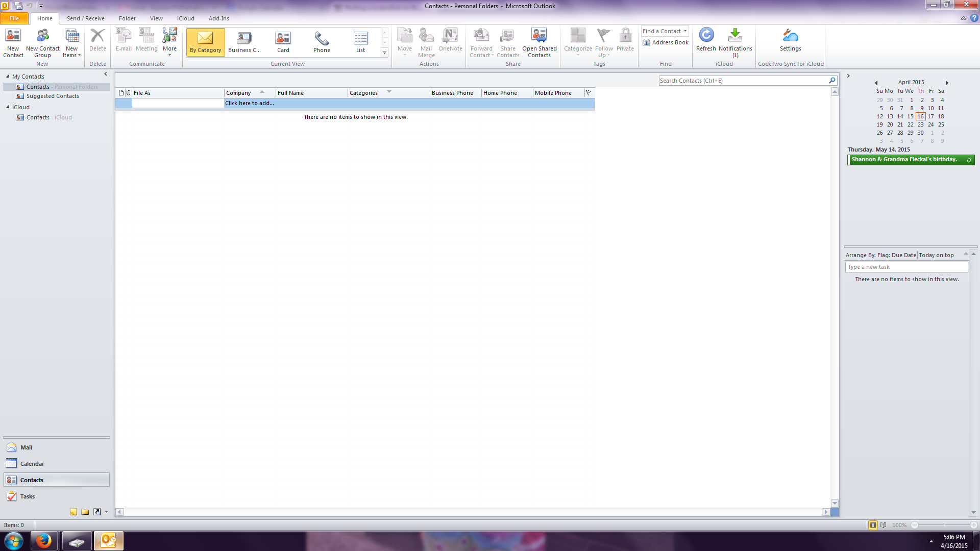Open the More communicate options
The height and width of the screenshot is (551, 980).
pos(169,43)
